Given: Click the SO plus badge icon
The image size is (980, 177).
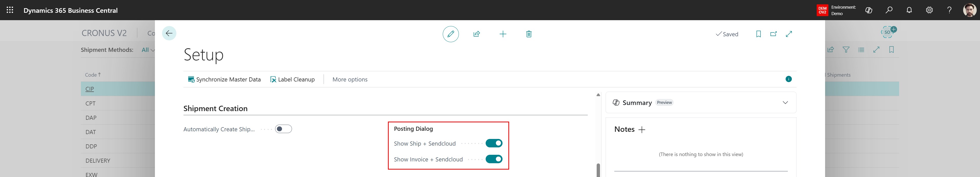Looking at the screenshot, I should (888, 32).
